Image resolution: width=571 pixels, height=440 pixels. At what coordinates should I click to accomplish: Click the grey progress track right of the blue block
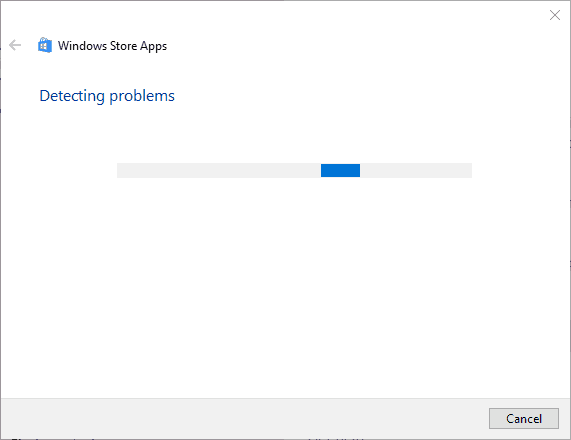pyautogui.click(x=416, y=170)
